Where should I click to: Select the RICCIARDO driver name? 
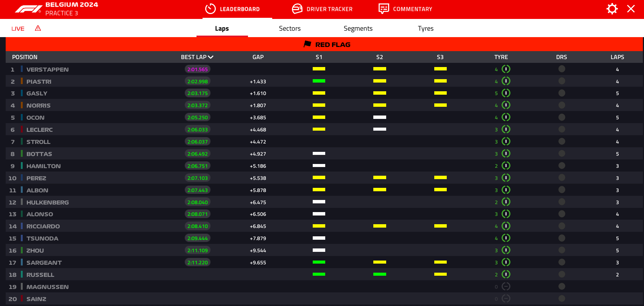click(43, 226)
